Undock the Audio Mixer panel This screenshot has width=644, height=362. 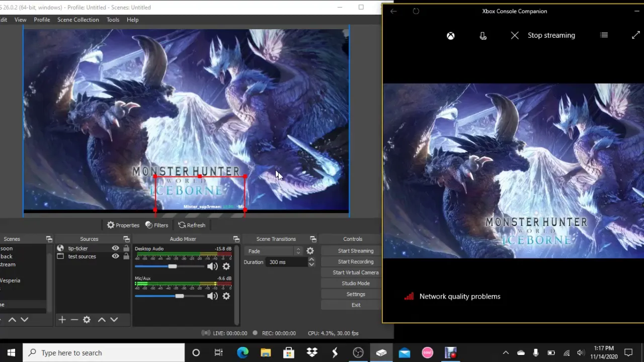[236, 239]
